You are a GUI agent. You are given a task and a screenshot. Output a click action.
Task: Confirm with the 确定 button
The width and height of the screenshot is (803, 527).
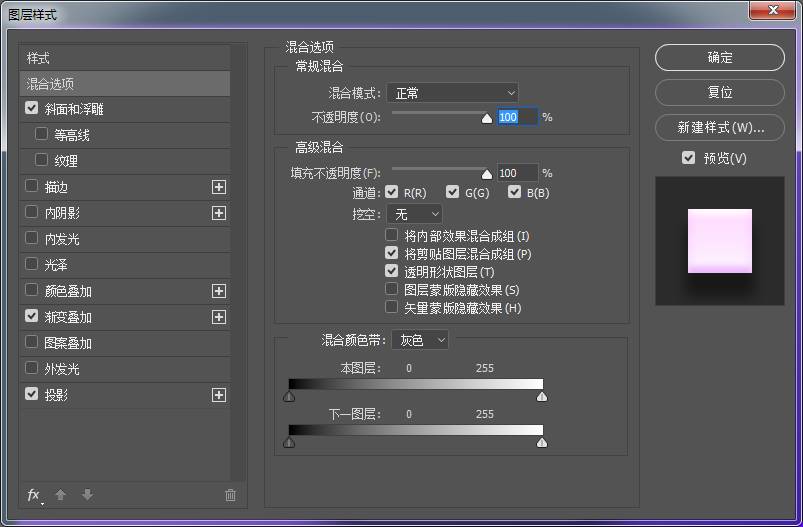(720, 57)
